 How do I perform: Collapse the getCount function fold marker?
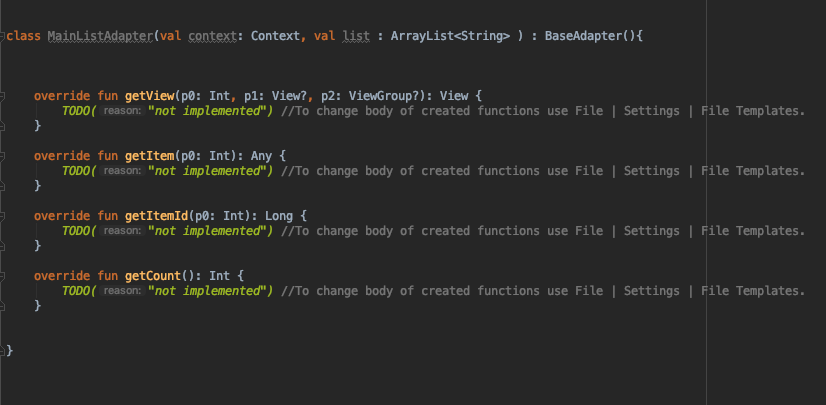(2, 276)
